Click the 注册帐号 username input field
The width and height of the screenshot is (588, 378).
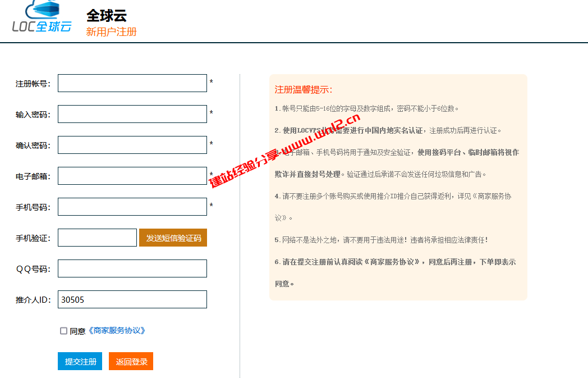[x=132, y=83]
